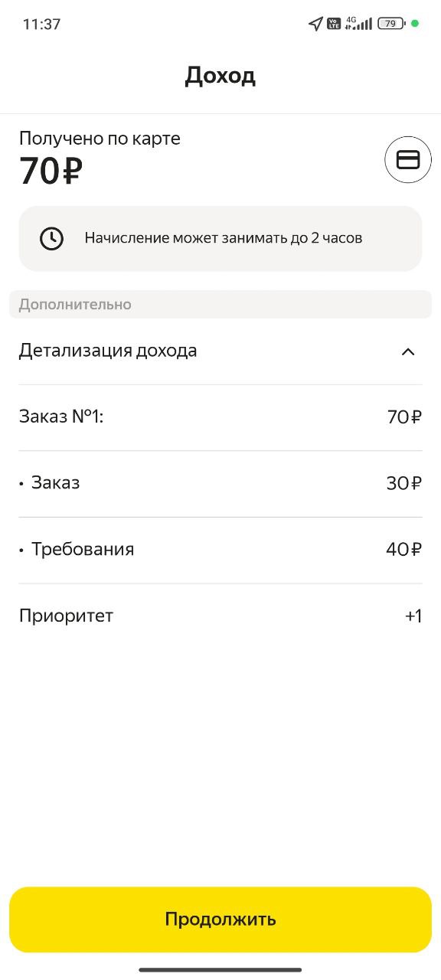This screenshot has height=980, width=441.
Task: Tap the battery indicator in status bar
Action: (391, 24)
